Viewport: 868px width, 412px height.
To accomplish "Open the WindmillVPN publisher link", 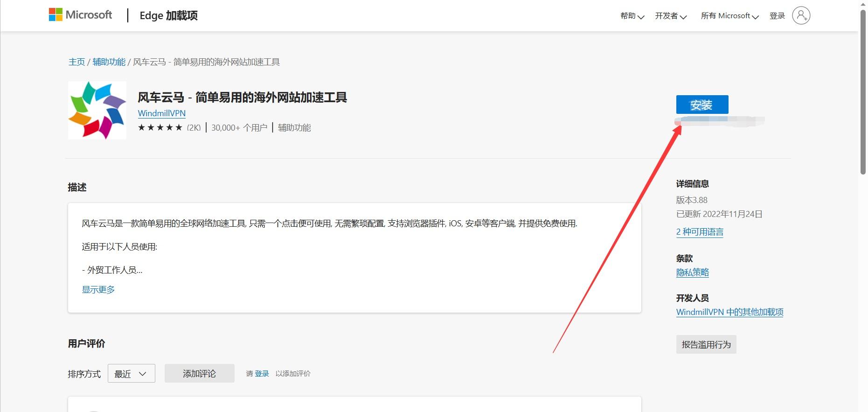I will [x=161, y=113].
